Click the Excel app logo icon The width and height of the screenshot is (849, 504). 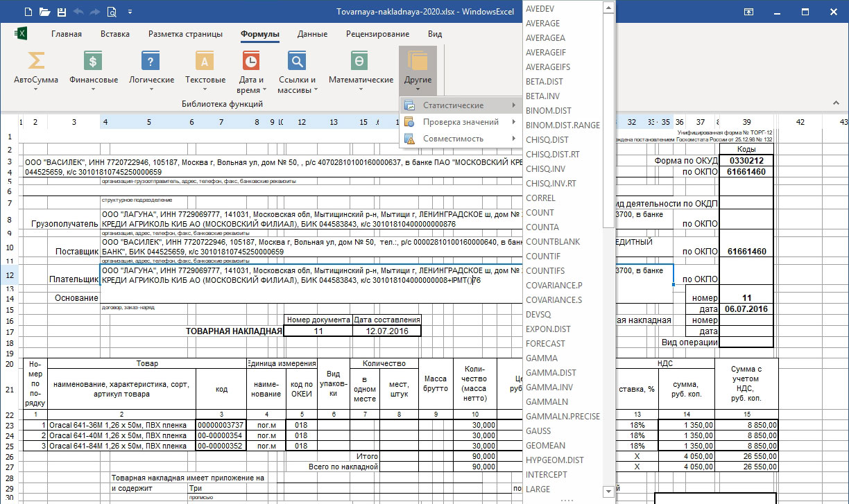(x=22, y=34)
